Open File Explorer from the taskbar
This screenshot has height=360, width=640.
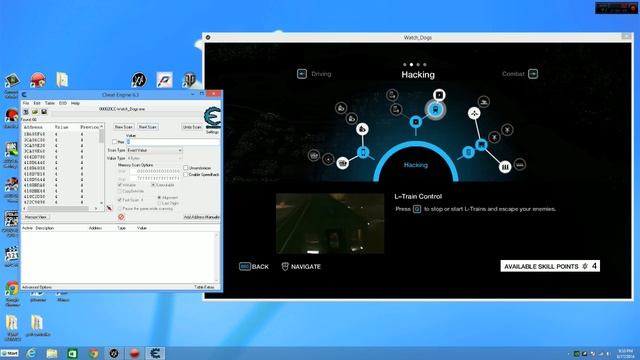point(52,353)
